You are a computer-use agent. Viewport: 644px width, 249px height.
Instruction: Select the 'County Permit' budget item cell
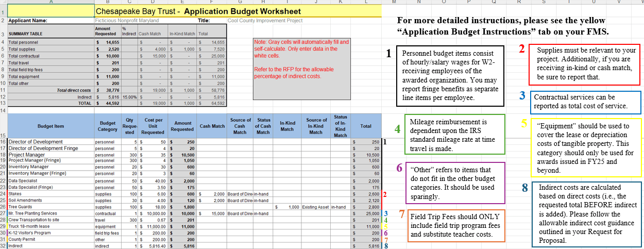pyautogui.click(x=51, y=240)
